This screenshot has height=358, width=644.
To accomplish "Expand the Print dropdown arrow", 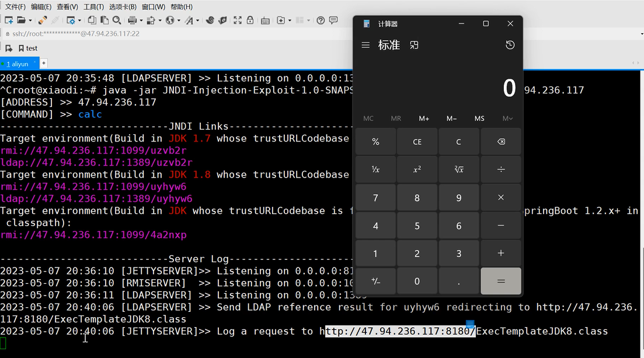I will (141, 20).
